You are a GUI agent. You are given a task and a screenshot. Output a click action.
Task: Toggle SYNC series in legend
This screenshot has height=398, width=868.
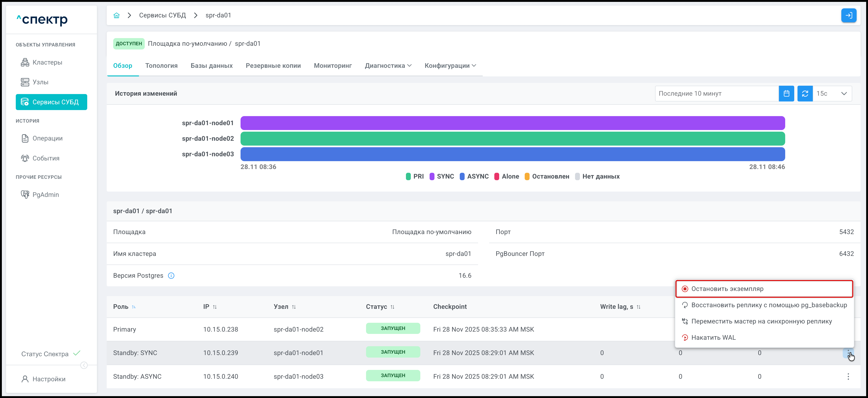point(442,176)
